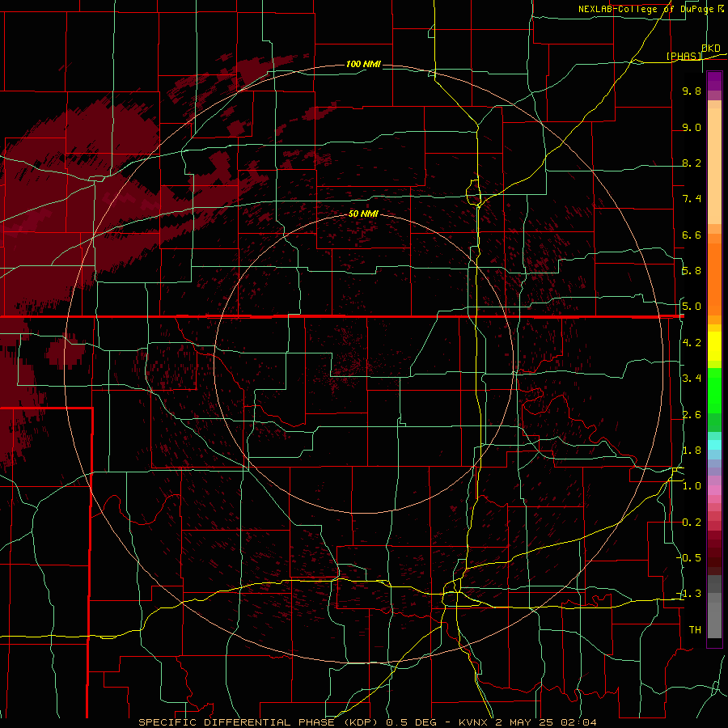Image resolution: width=728 pixels, height=728 pixels.
Task: Click the 50 NMI range ring label
Action: pyautogui.click(x=363, y=214)
